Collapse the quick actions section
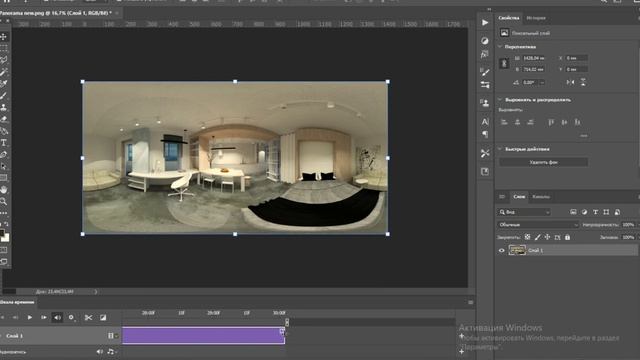 500,149
